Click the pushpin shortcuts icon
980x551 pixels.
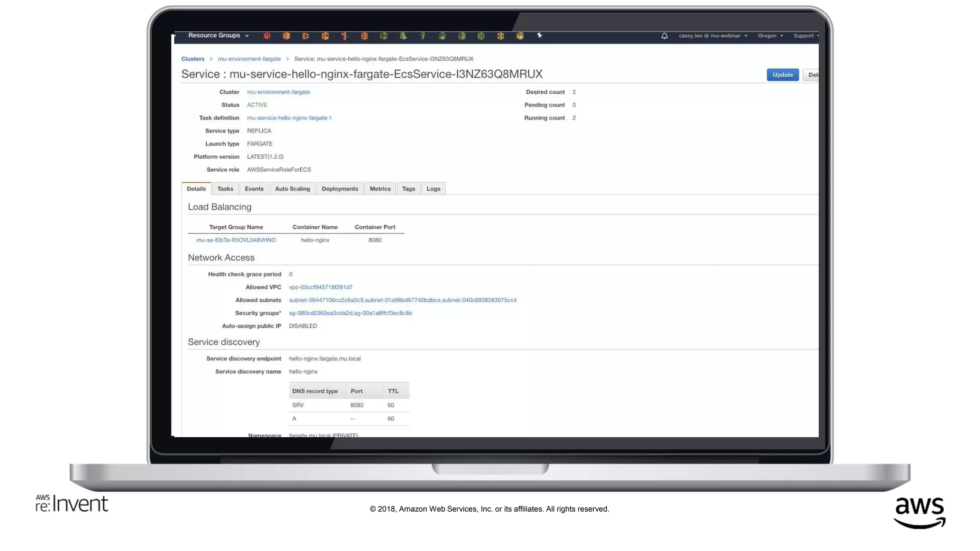point(539,35)
